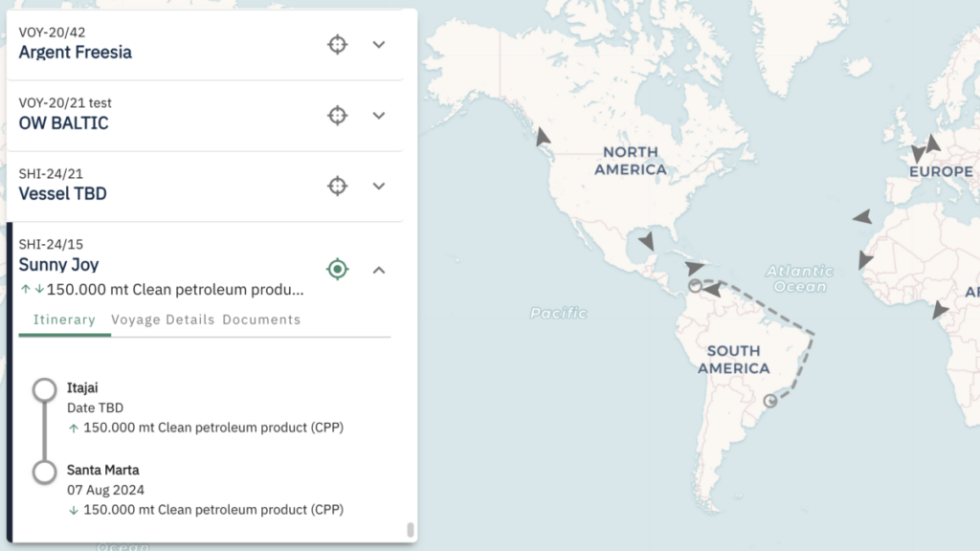Expand the OW BALTIC voyage details

(379, 116)
